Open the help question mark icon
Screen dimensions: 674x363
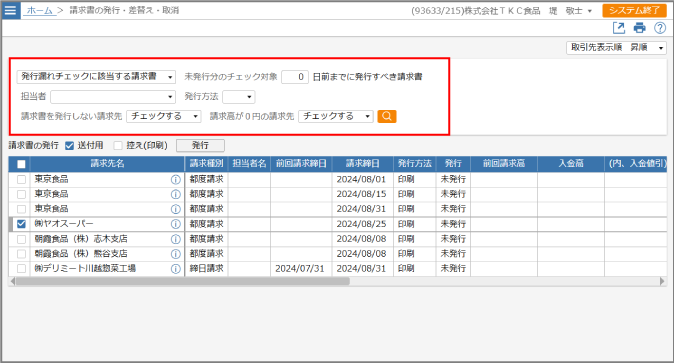pyautogui.click(x=660, y=28)
